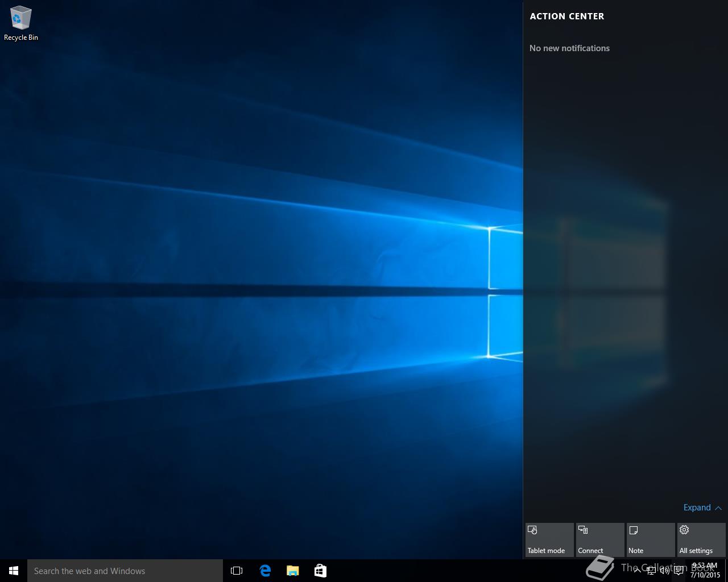Open the Start menu
Viewport: 728px width, 582px height.
[x=14, y=571]
